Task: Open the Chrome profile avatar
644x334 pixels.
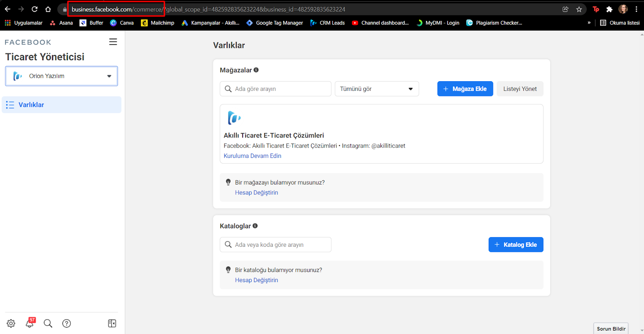Action: [x=623, y=9]
